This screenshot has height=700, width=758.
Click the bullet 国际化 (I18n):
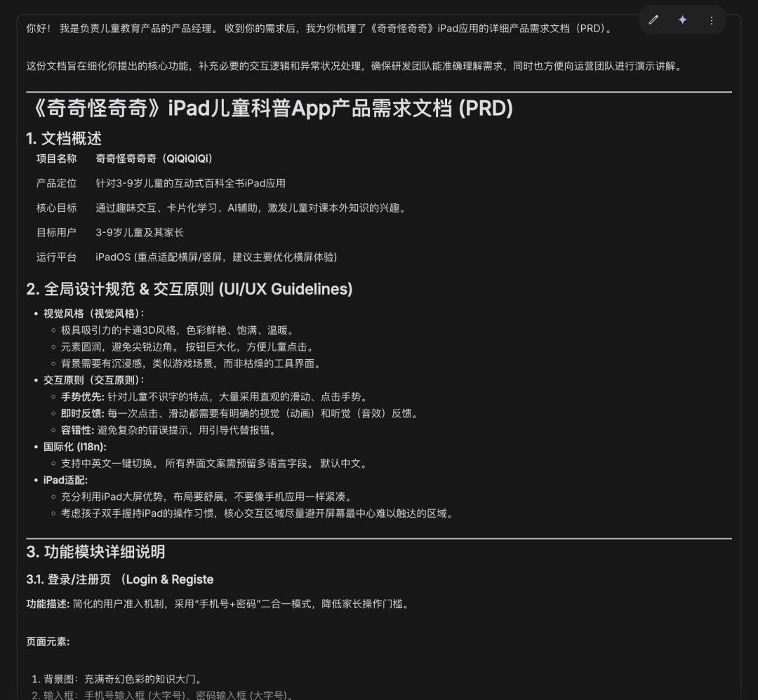75,447
